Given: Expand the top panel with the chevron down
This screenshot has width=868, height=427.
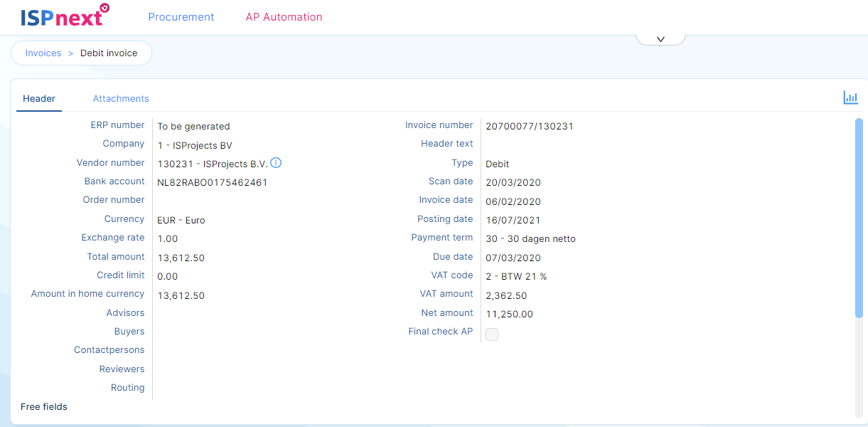Looking at the screenshot, I should (660, 39).
